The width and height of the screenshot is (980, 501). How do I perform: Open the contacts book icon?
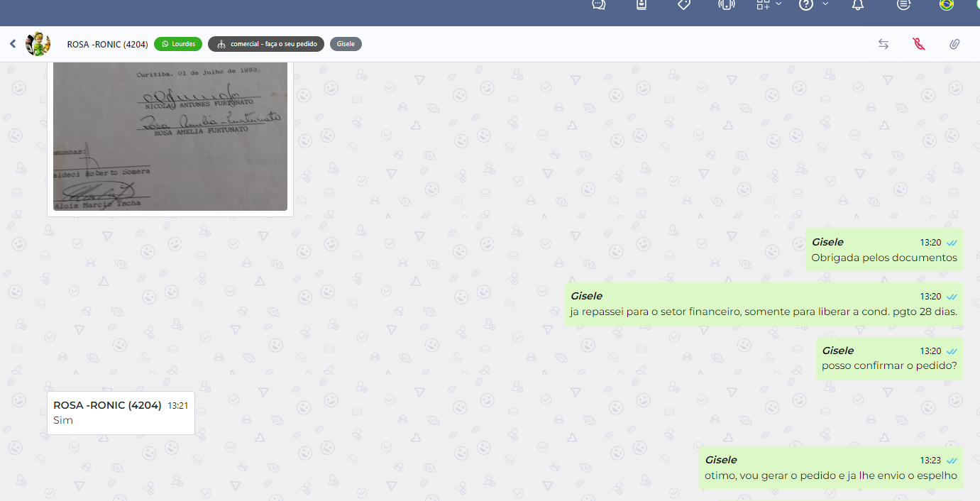tap(642, 5)
